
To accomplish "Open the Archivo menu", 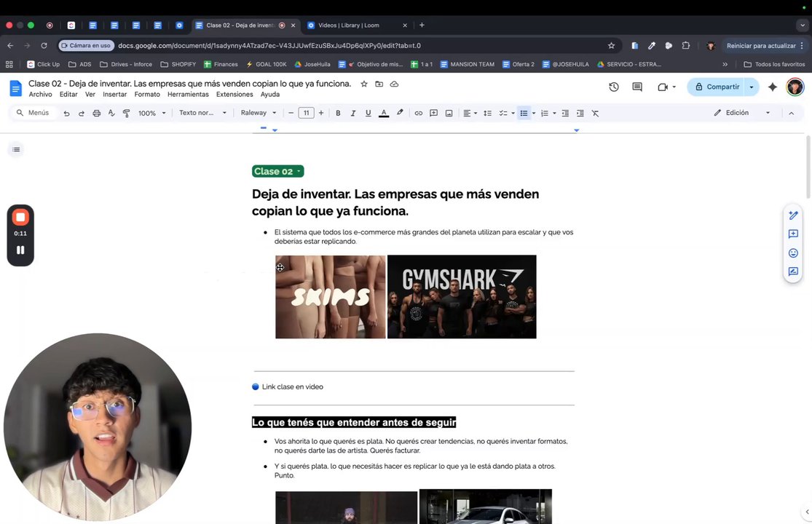I will click(40, 94).
